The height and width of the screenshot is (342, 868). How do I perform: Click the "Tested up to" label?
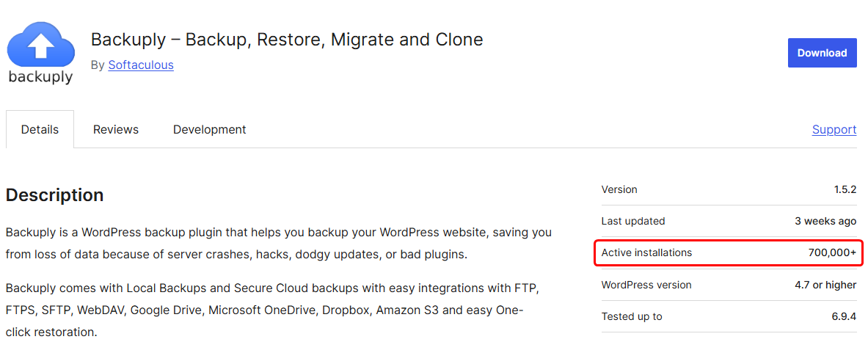632,316
